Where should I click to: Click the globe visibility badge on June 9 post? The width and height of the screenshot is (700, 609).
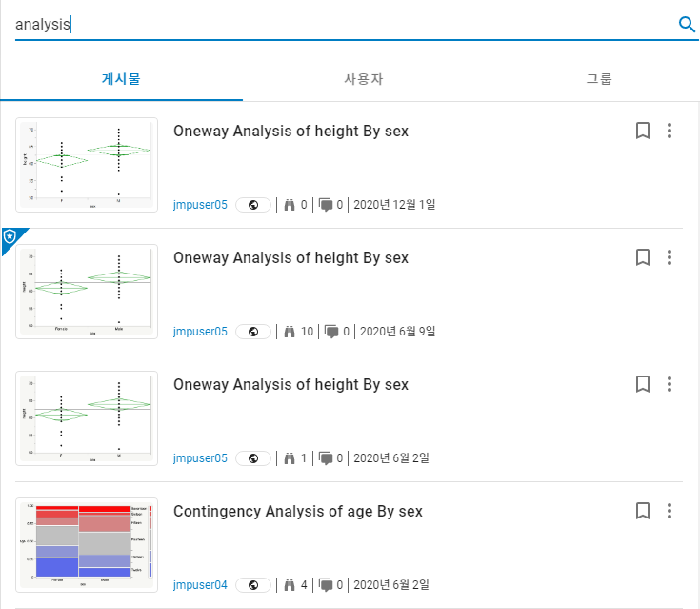coord(253,332)
